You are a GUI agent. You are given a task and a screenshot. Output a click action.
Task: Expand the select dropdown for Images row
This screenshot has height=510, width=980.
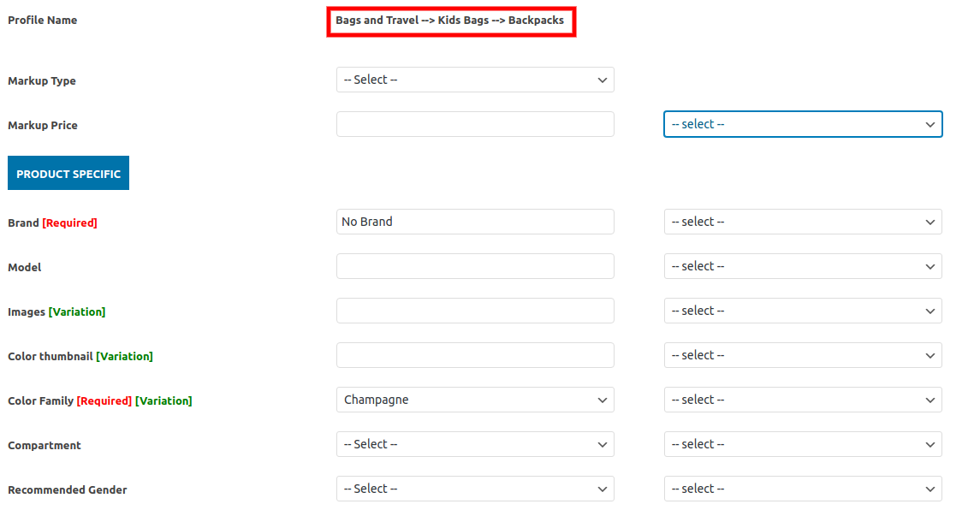coord(803,311)
